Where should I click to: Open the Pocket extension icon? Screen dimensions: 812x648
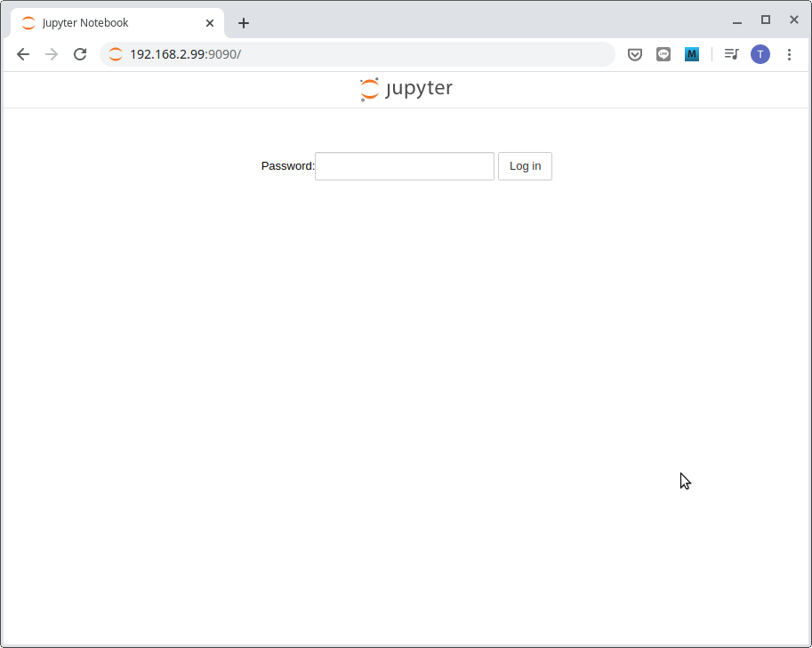coord(635,54)
